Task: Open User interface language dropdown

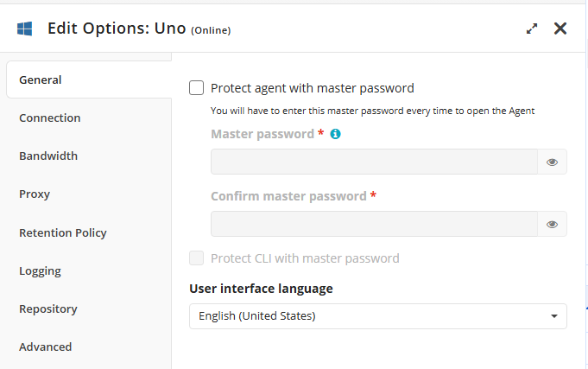Action: tap(377, 315)
